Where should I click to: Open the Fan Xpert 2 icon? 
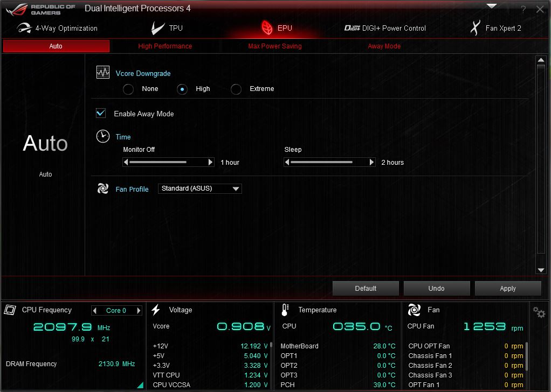pyautogui.click(x=475, y=27)
